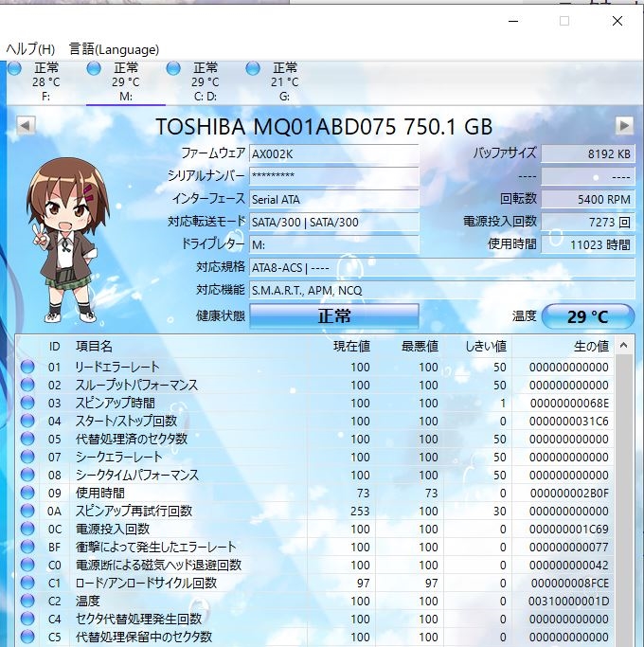
Task: Click status orb for 09 使用時間
Action: tap(27, 493)
